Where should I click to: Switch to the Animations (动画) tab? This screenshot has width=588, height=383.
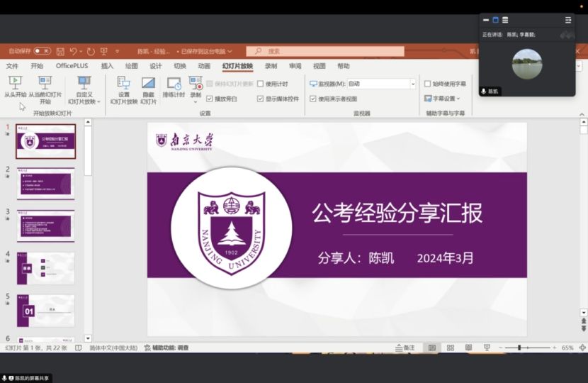(x=204, y=66)
